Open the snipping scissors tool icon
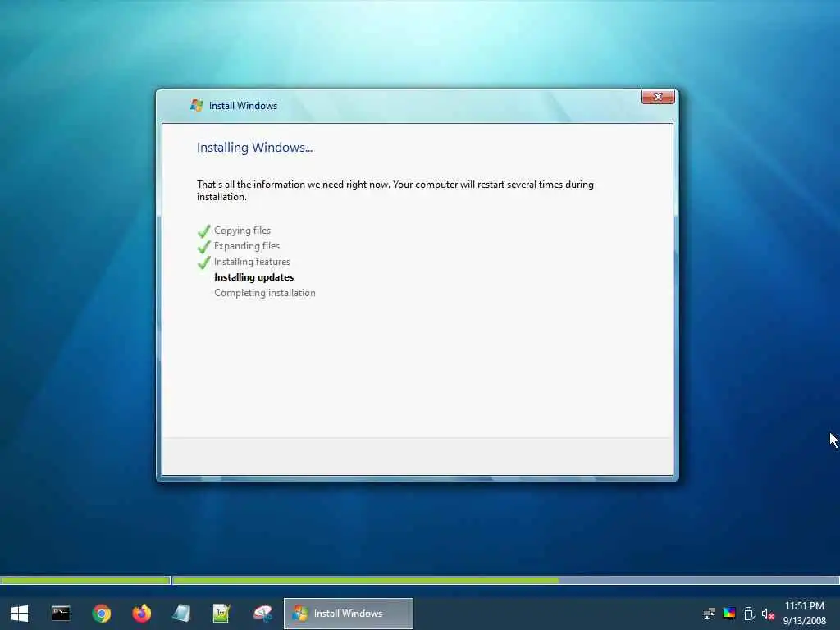Image resolution: width=840 pixels, height=630 pixels. (x=262, y=614)
